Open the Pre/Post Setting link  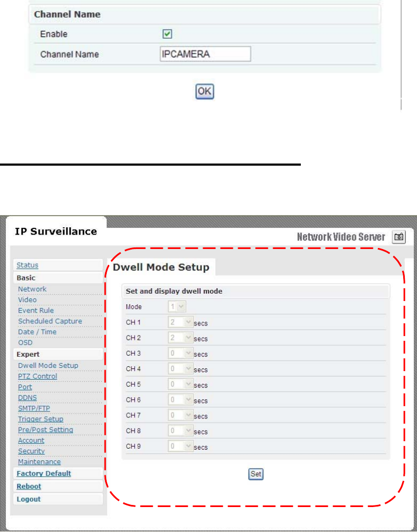coord(46,430)
